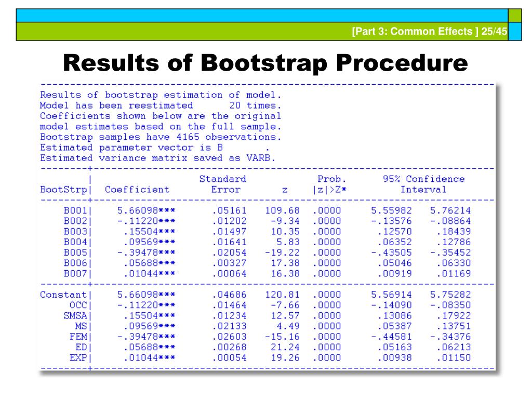This screenshot has height=399, width=532.
Task: Click row label 'B006'
Action: [75, 263]
